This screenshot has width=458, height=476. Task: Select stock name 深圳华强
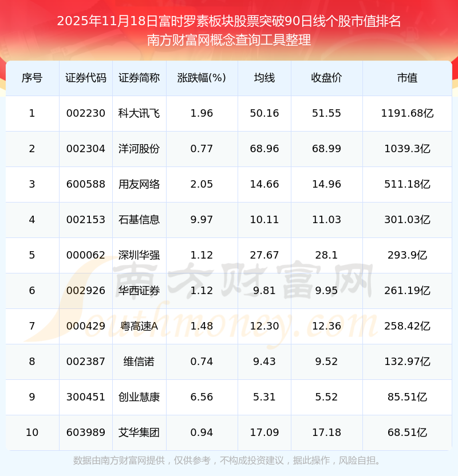[139, 255]
